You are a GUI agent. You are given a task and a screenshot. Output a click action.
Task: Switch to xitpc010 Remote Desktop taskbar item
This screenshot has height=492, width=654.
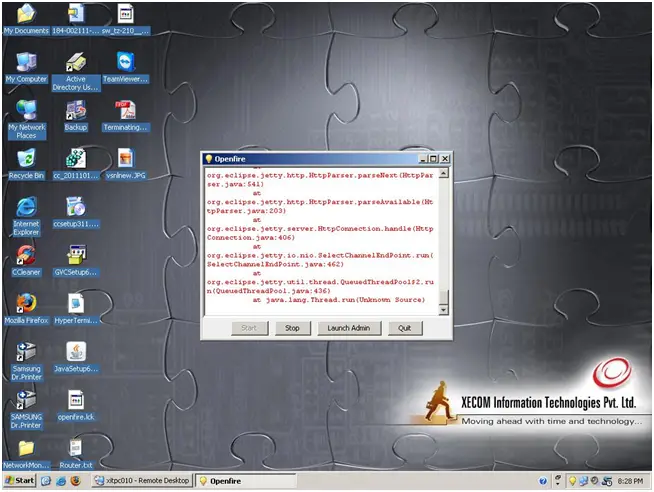click(142, 481)
